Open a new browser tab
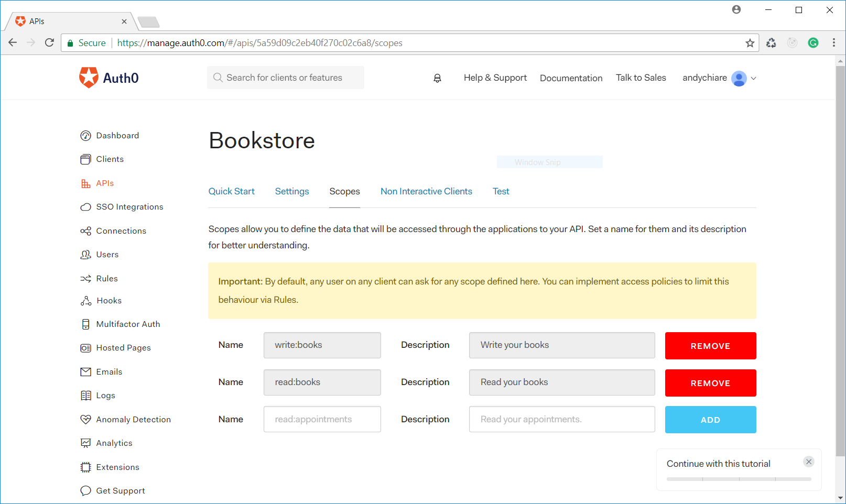Screen dimensions: 846x504 click(149, 22)
